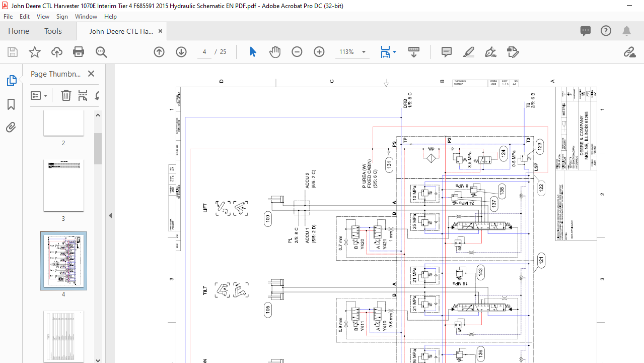Open the notifications bell
The image size is (644, 363).
(x=626, y=31)
